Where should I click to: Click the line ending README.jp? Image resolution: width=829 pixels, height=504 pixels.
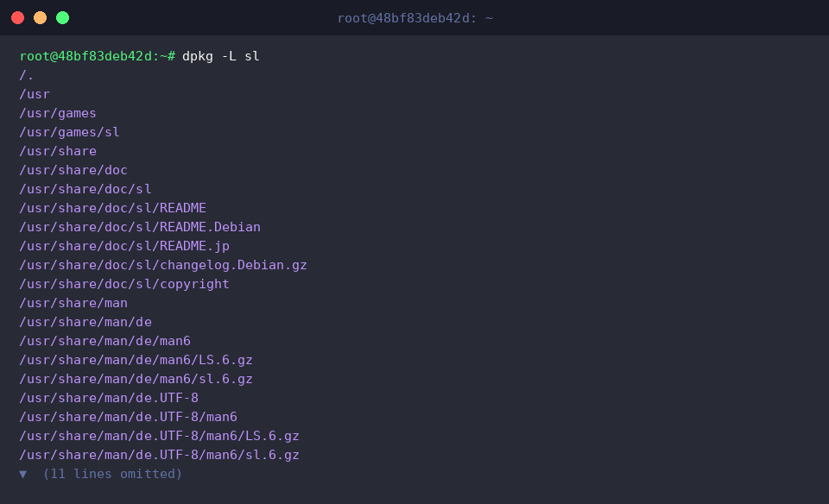(124, 246)
